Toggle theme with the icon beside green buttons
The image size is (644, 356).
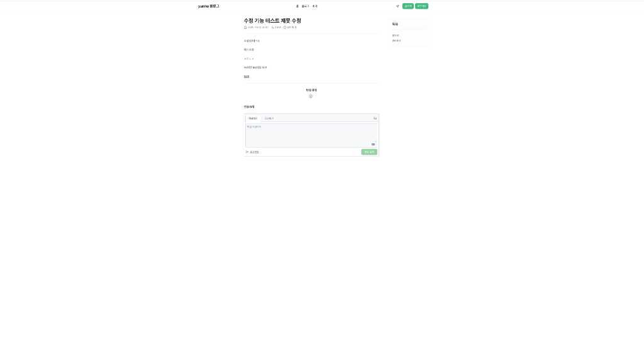click(397, 6)
